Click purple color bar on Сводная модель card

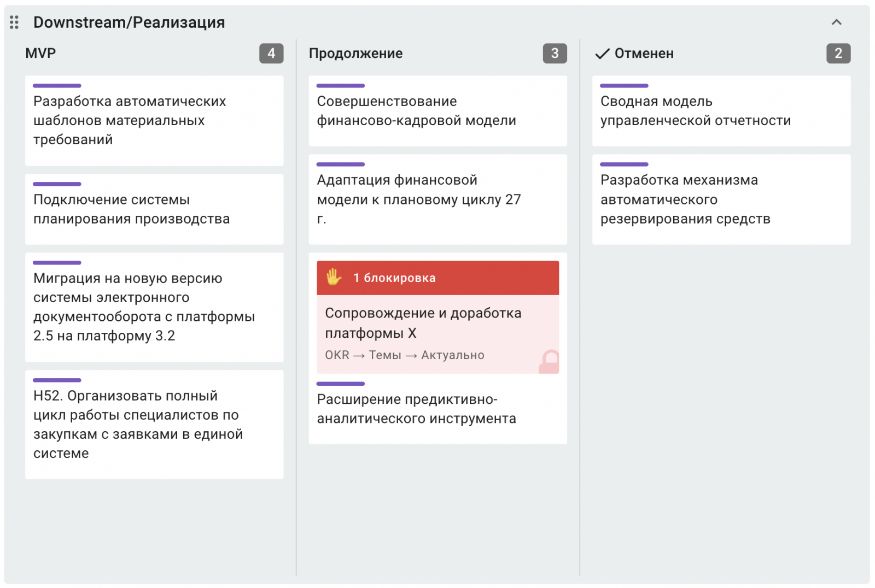point(624,86)
